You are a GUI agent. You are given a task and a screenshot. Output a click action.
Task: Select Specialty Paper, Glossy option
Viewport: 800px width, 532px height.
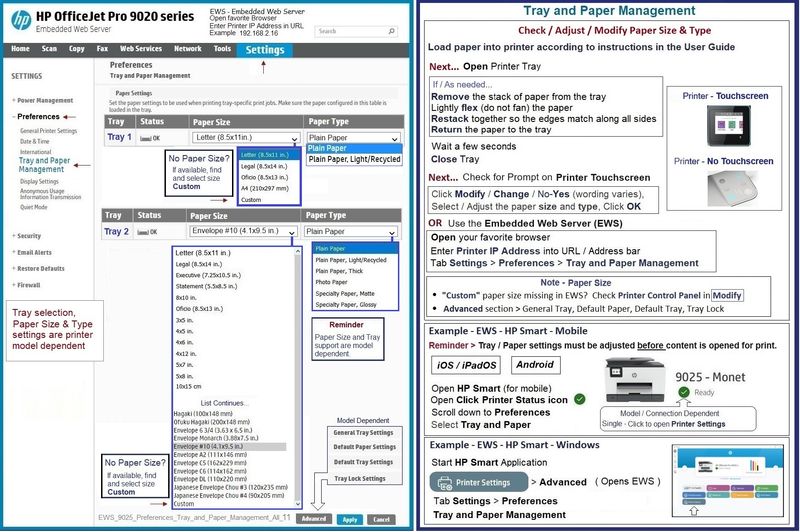(x=346, y=305)
